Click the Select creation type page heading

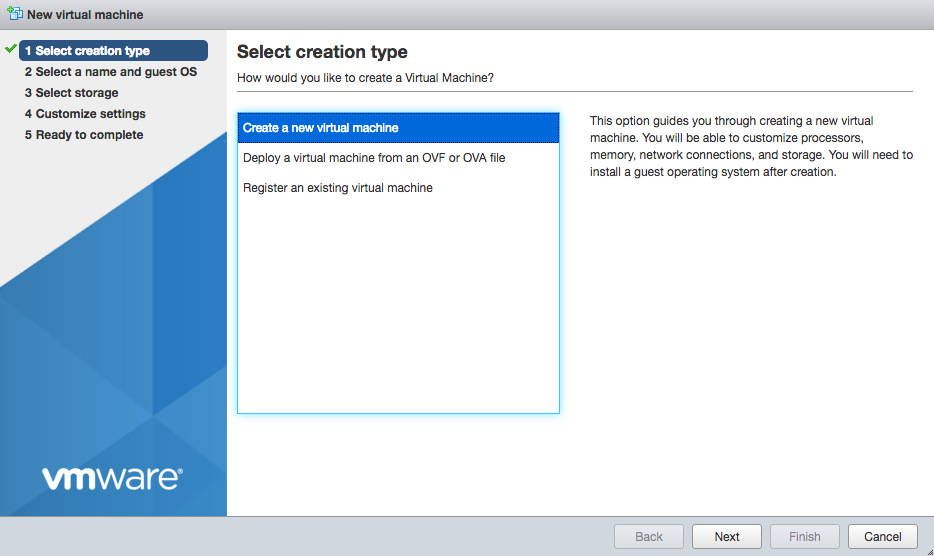click(x=322, y=52)
